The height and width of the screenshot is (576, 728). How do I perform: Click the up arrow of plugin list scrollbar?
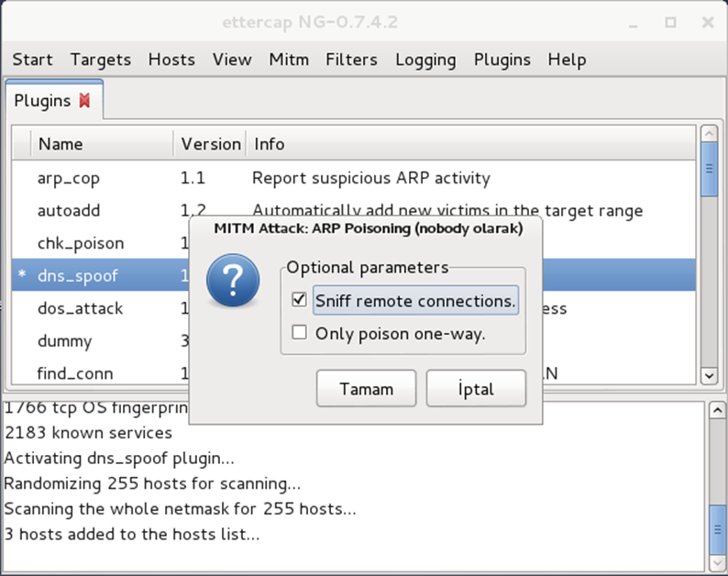[x=709, y=134]
